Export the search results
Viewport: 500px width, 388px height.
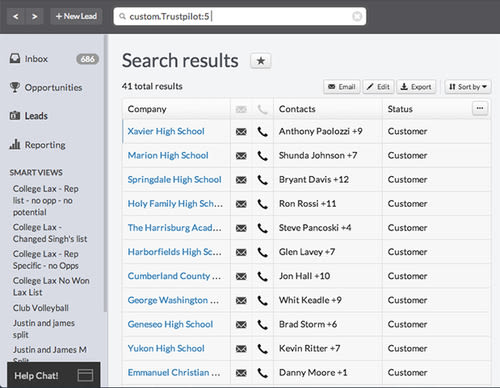pos(416,87)
